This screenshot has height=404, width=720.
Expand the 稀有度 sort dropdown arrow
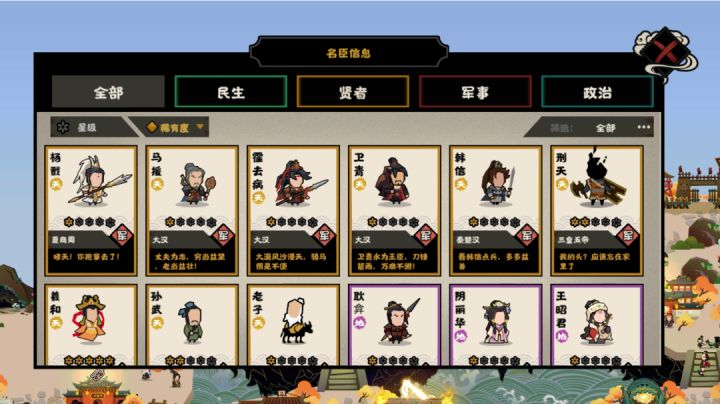pyautogui.click(x=200, y=126)
